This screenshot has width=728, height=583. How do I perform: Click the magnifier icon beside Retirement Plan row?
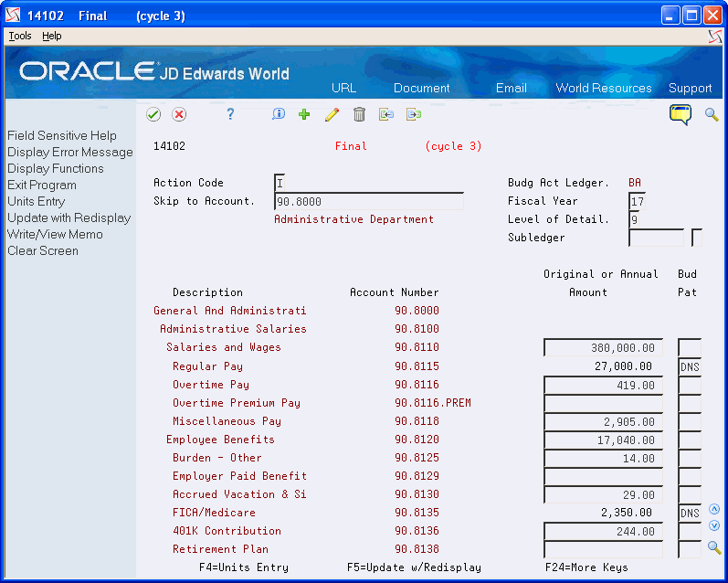pos(714,547)
